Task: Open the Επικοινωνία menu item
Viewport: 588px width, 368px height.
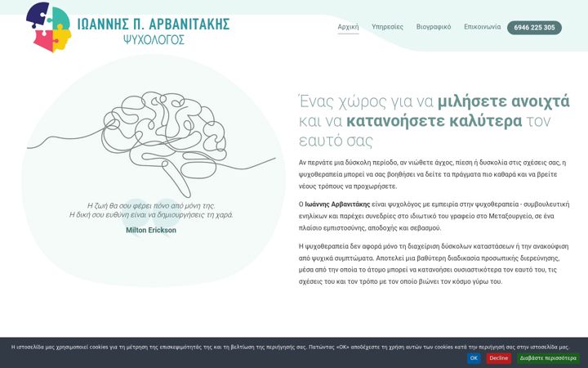Action: coord(483,27)
